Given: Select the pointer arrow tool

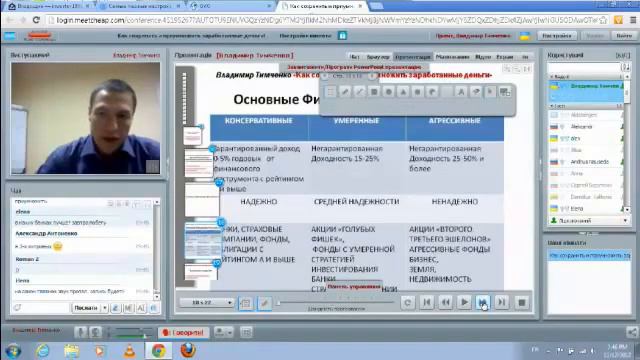Looking at the screenshot, I should (490, 92).
